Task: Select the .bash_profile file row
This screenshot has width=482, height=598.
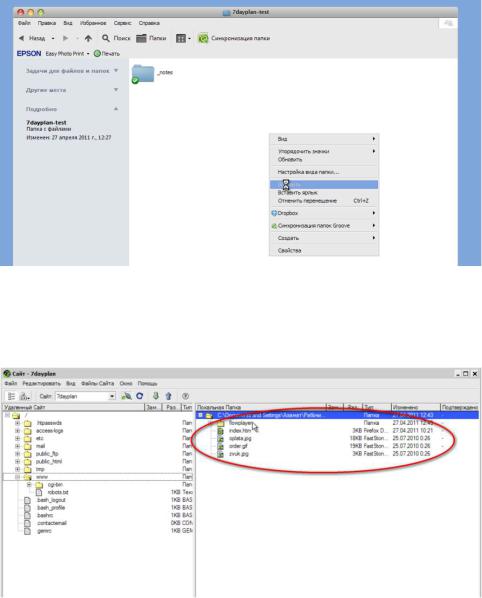Action: (98, 508)
